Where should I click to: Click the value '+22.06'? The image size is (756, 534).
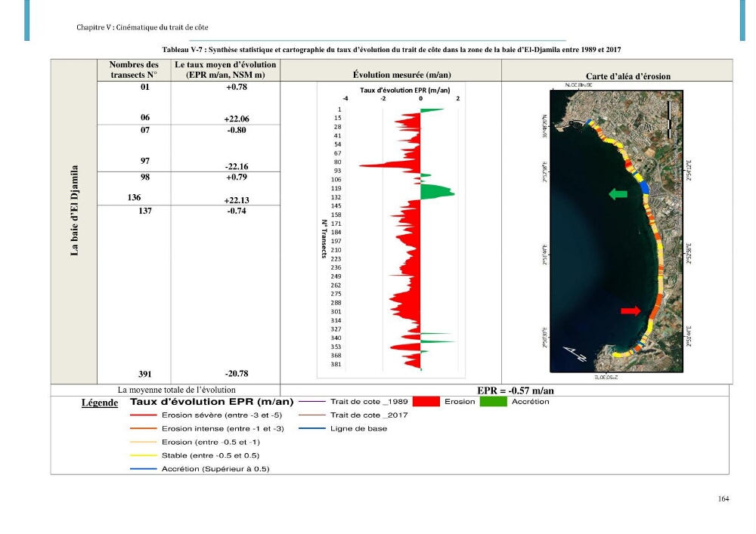(x=237, y=119)
